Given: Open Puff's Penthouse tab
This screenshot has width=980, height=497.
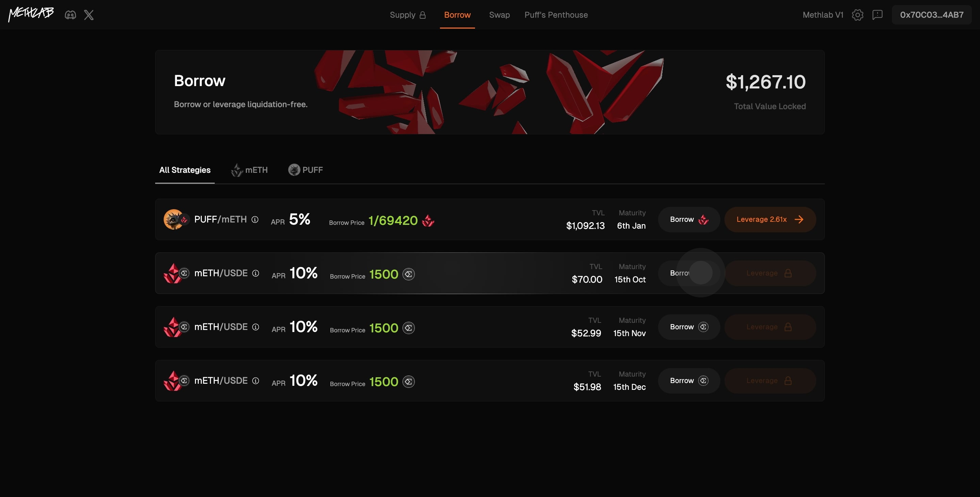Looking at the screenshot, I should (x=556, y=15).
